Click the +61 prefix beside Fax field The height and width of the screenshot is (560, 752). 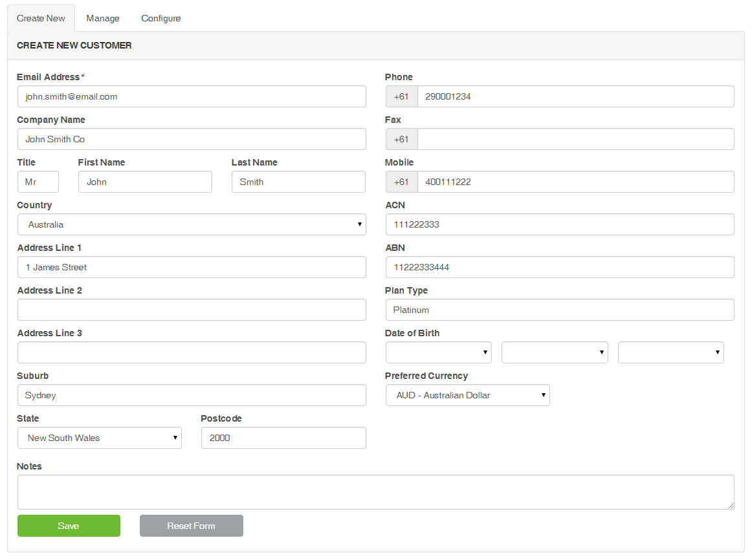(x=401, y=139)
